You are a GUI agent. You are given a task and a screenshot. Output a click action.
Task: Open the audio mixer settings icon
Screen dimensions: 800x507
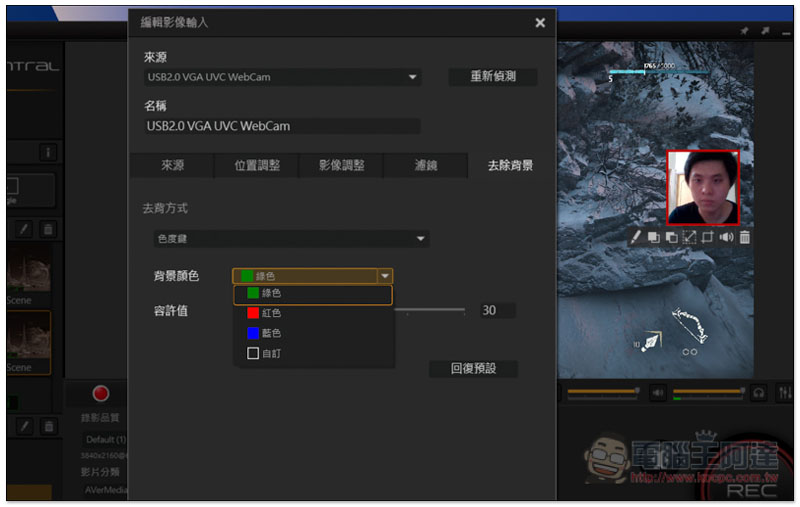point(785,393)
